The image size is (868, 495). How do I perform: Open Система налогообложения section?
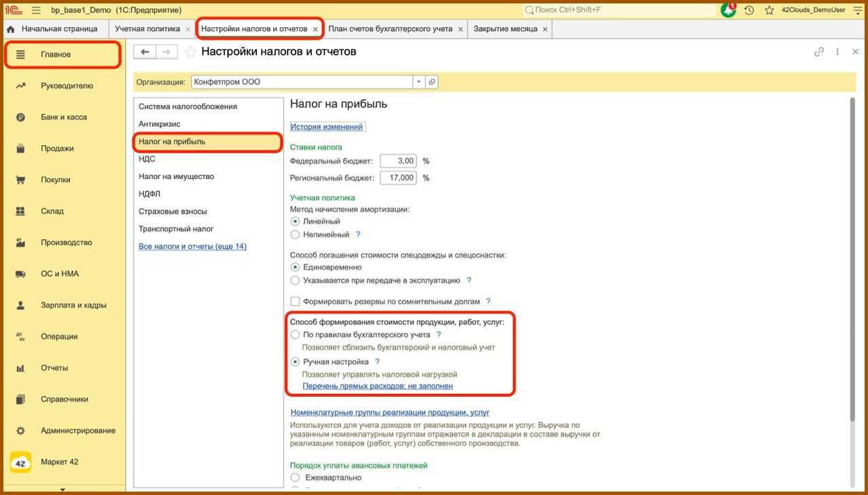coord(208,106)
